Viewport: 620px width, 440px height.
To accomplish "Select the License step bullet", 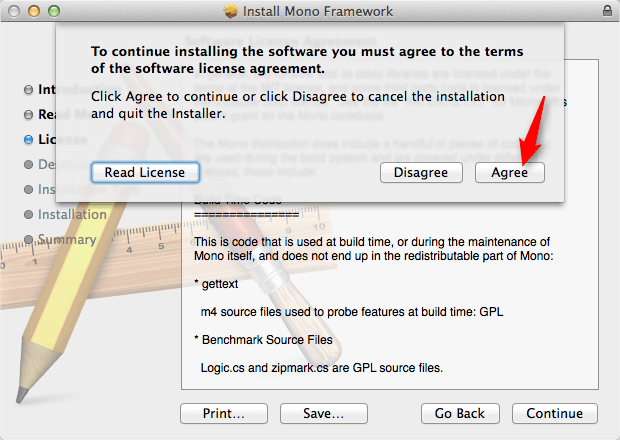I will click(x=28, y=140).
